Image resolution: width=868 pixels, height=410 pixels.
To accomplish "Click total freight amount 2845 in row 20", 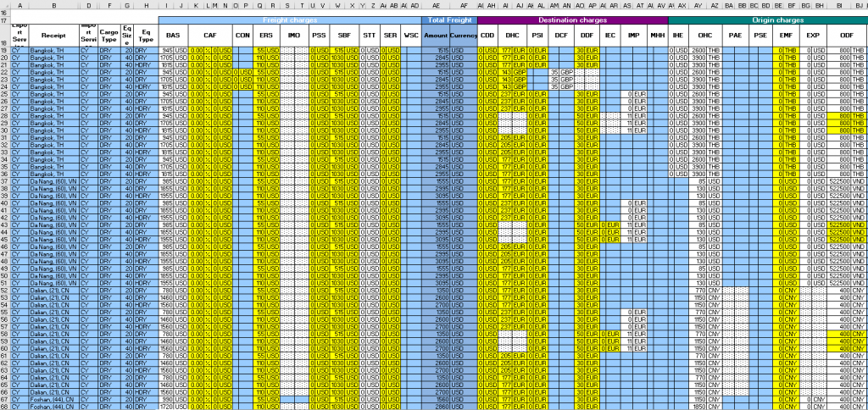I will tap(436, 58).
